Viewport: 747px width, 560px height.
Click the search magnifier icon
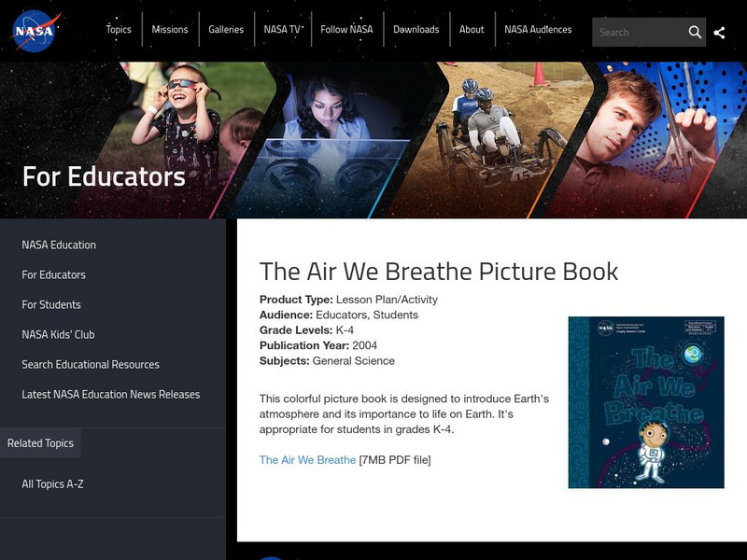[696, 32]
